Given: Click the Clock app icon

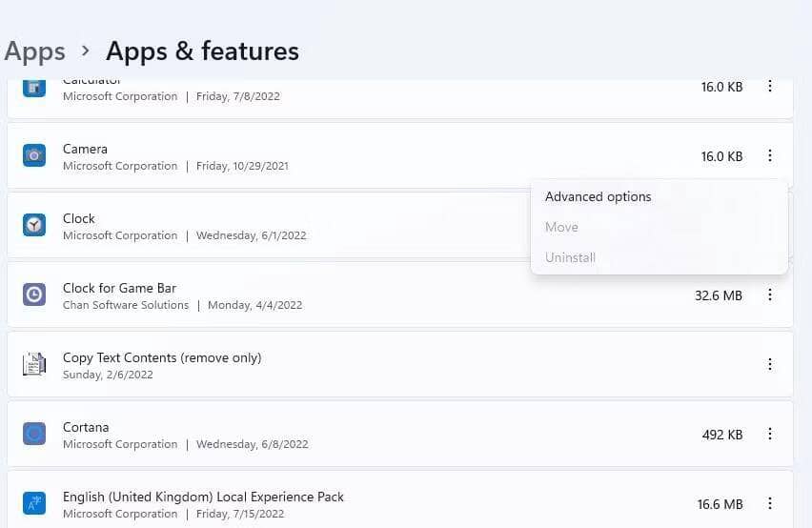Looking at the screenshot, I should coord(34,225).
